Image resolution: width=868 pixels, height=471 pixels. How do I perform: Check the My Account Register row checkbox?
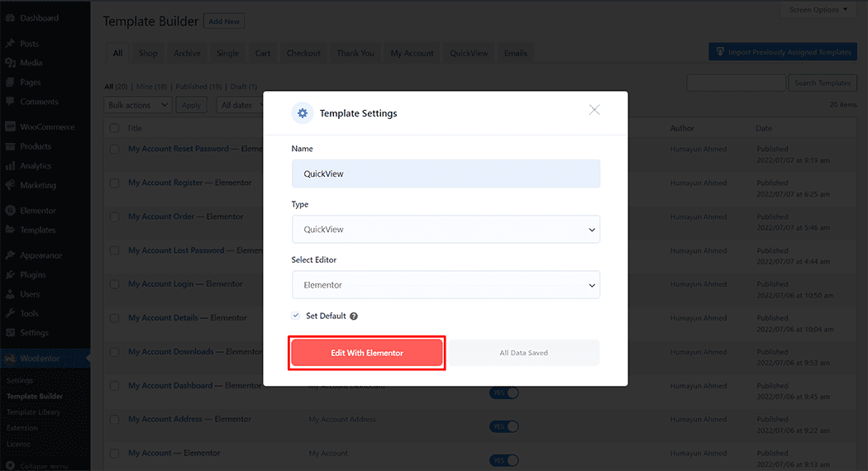coord(115,183)
